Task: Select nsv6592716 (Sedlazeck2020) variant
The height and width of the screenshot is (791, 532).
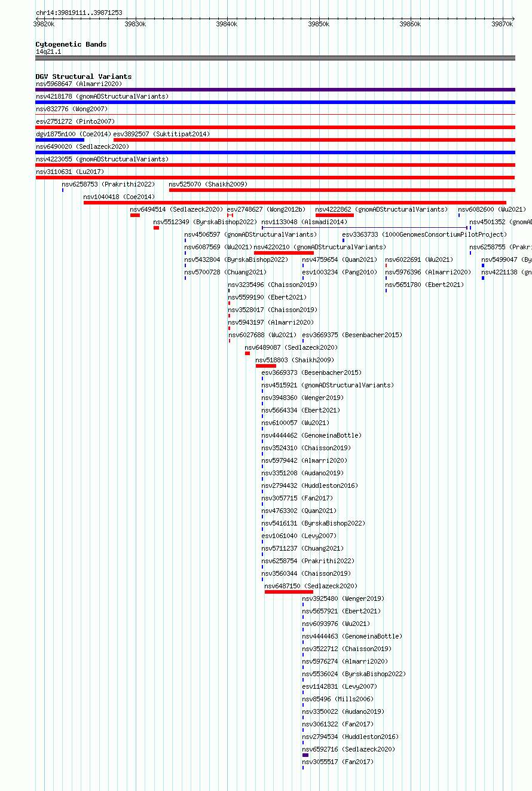Action: pyautogui.click(x=348, y=749)
